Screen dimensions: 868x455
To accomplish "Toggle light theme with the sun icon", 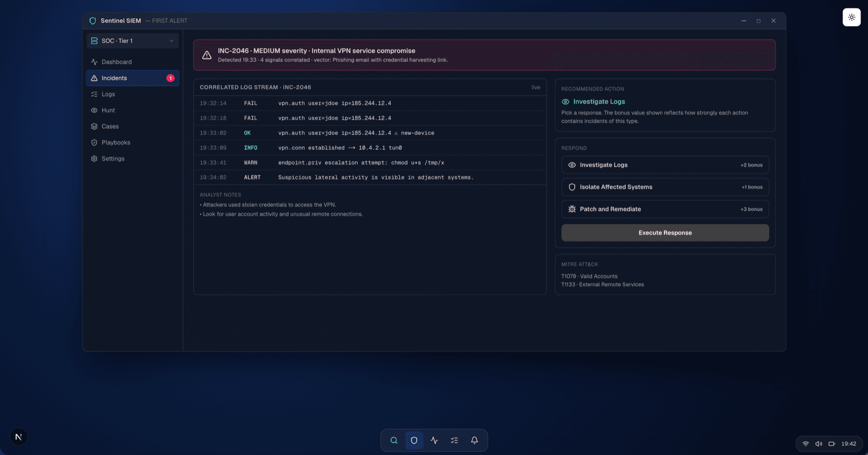I will (x=852, y=17).
